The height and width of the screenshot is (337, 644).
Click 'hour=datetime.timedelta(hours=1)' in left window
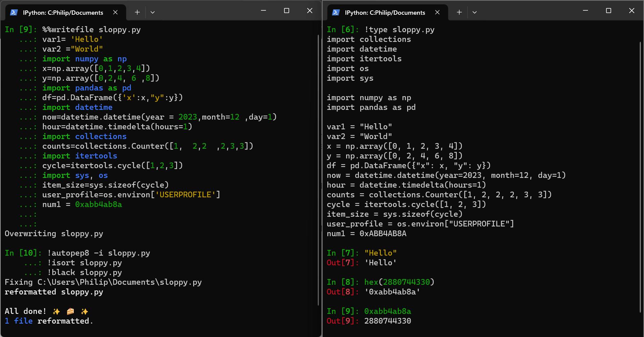tap(117, 127)
